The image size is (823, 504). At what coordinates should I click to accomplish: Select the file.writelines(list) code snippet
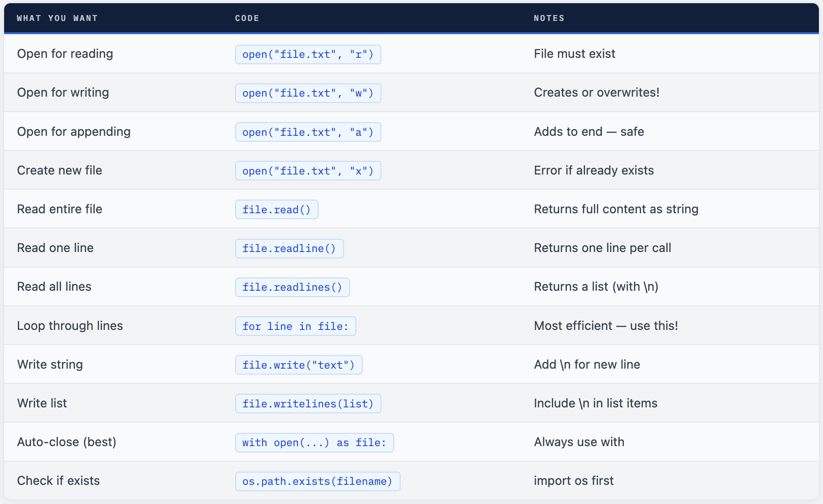click(x=308, y=404)
